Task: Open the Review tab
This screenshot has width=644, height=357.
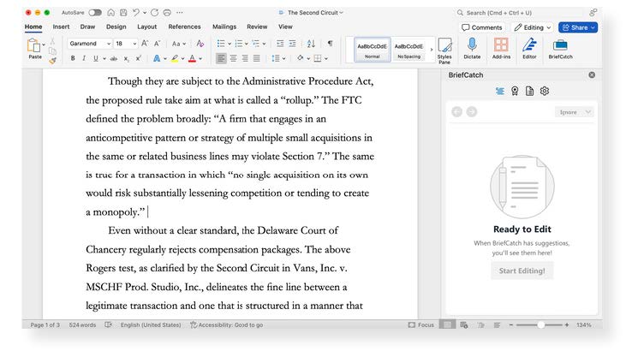Action: click(257, 27)
